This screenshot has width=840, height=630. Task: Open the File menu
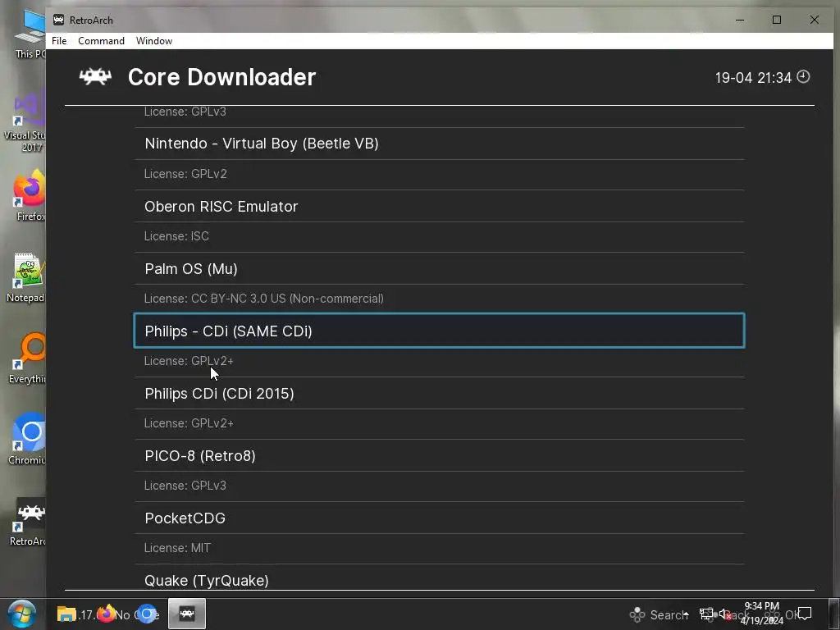coord(59,41)
